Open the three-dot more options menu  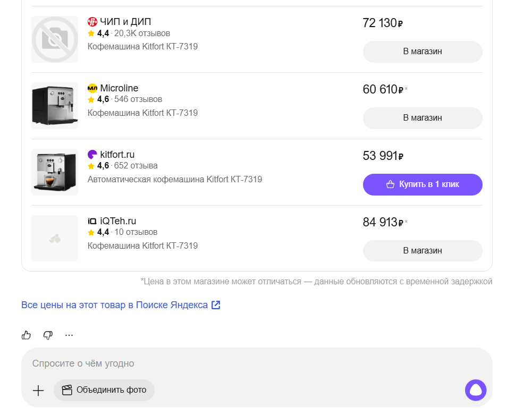tap(69, 335)
